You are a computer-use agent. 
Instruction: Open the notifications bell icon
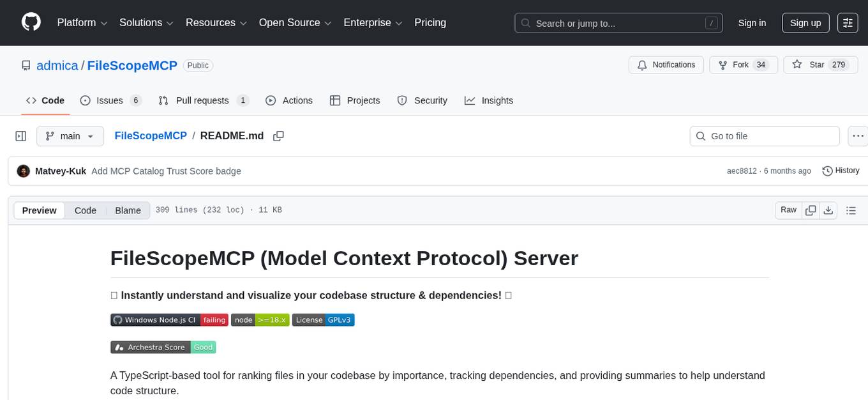[x=641, y=65]
